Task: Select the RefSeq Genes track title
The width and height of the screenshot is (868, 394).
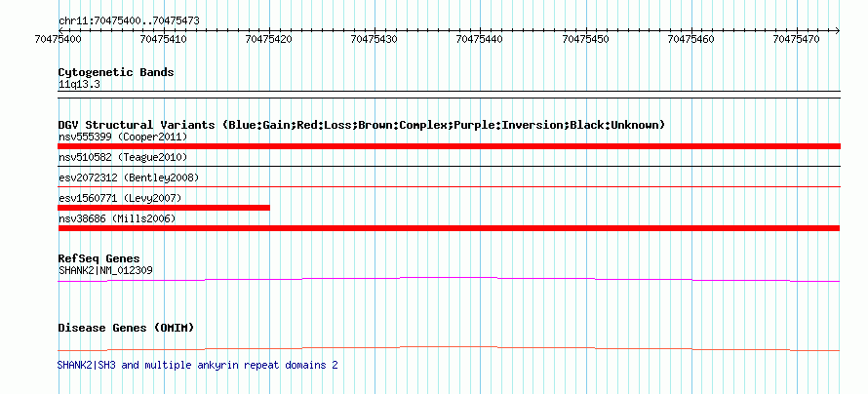Action: tap(99, 259)
